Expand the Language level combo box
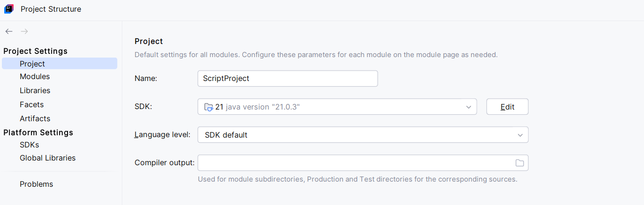Viewport: 644px width, 205px height. click(363, 135)
